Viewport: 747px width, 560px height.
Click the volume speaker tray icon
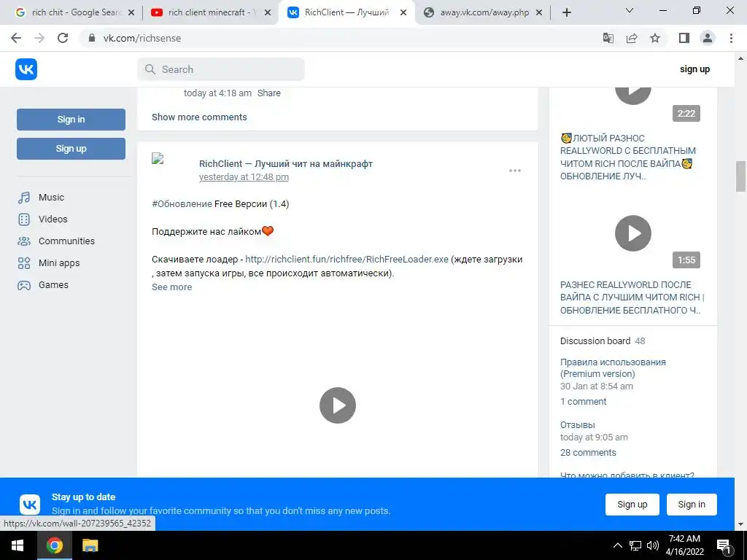coord(653,545)
